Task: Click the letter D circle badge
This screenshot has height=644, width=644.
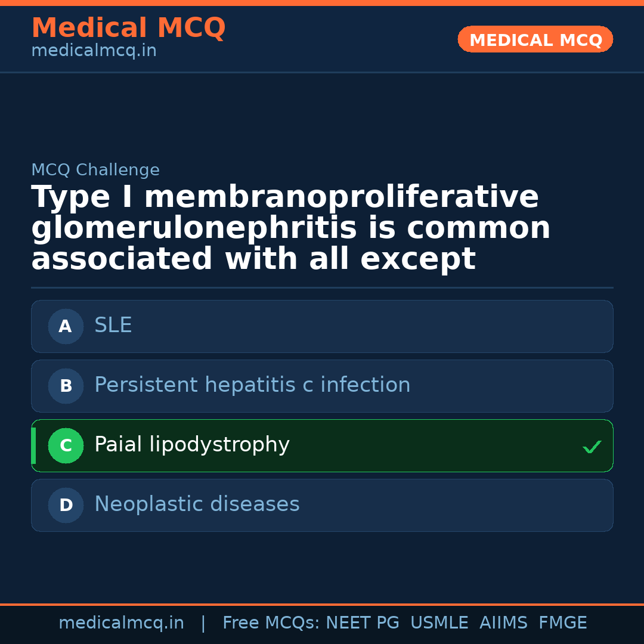Action: (66, 505)
